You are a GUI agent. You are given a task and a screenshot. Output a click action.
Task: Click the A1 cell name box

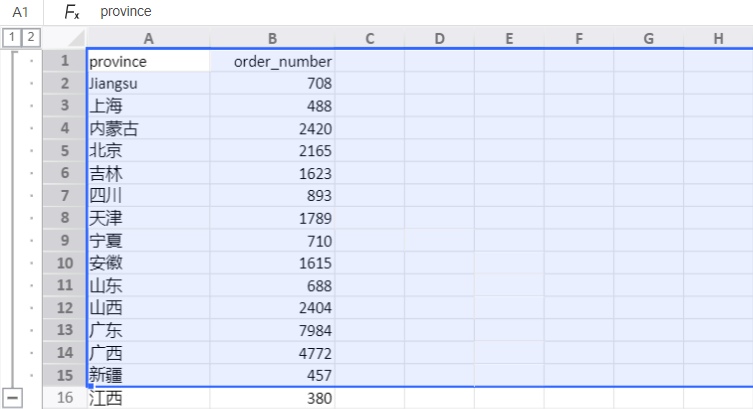[21, 12]
